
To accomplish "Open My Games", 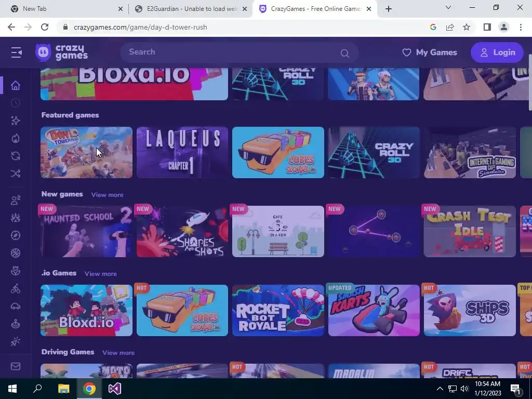I will [430, 52].
